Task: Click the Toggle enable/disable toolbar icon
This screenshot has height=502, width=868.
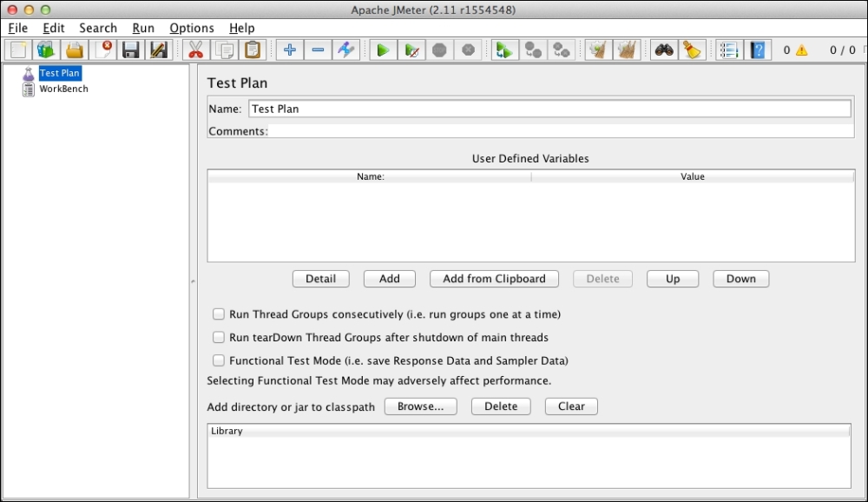Action: click(x=346, y=50)
